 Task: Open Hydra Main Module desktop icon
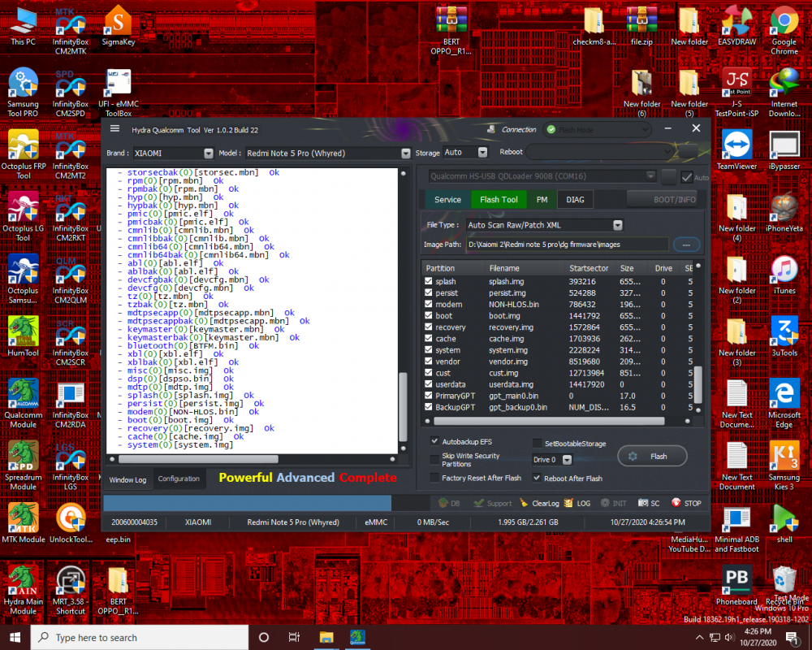23,590
